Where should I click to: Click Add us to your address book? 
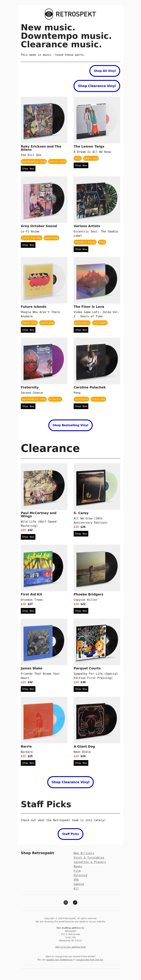[x=70, y=947]
